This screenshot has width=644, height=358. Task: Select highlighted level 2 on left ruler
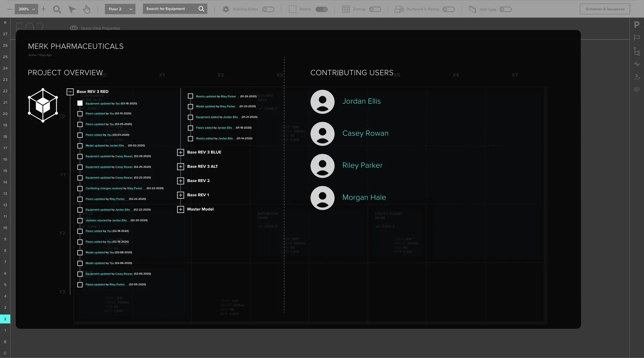click(x=5, y=319)
